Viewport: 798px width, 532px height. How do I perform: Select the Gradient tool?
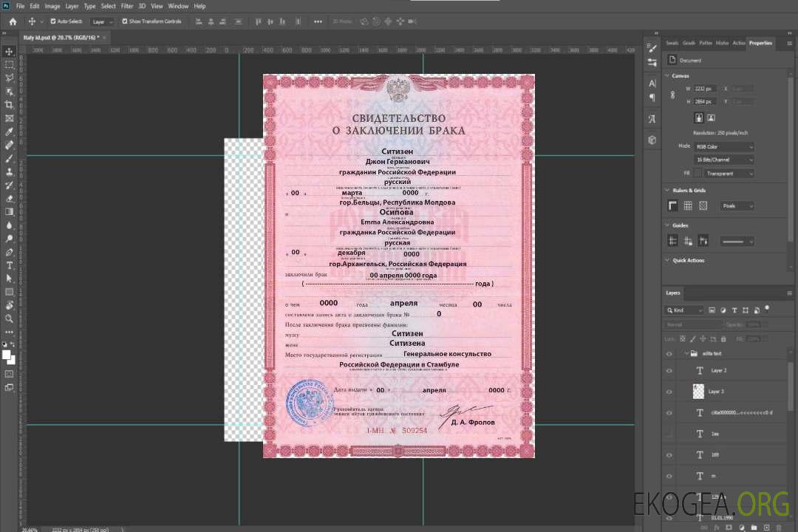[9, 212]
